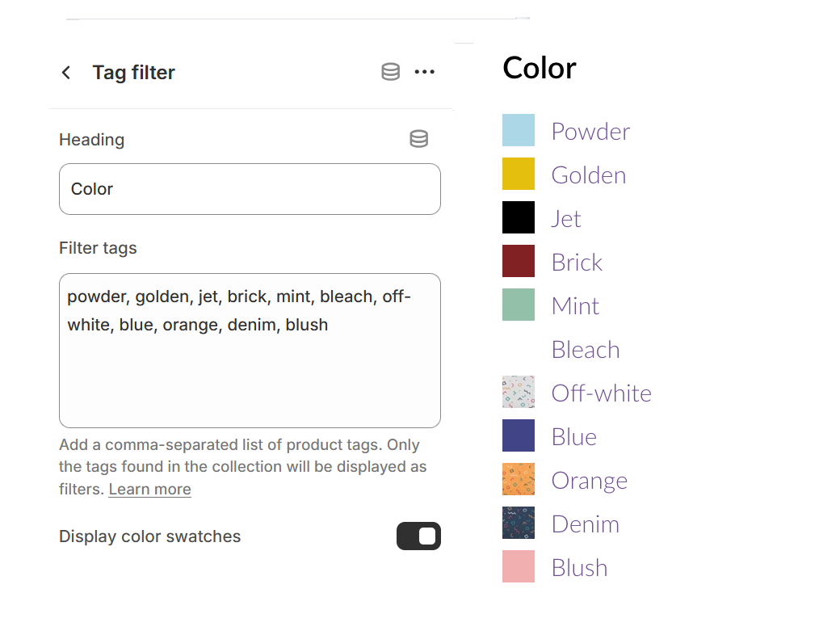Select the Off-white patterned swatch
Screen dimensions: 840x635
point(518,391)
